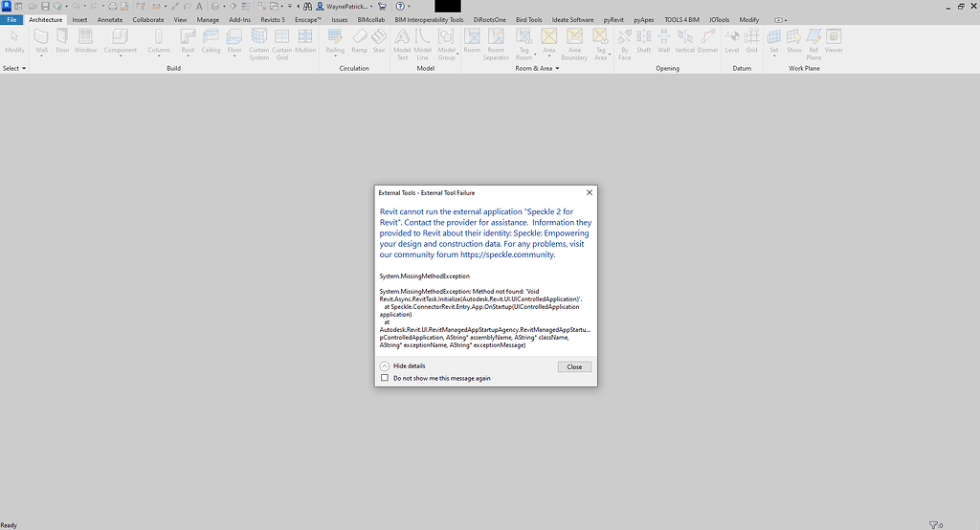Pick the Shaft opening tool

click(644, 41)
